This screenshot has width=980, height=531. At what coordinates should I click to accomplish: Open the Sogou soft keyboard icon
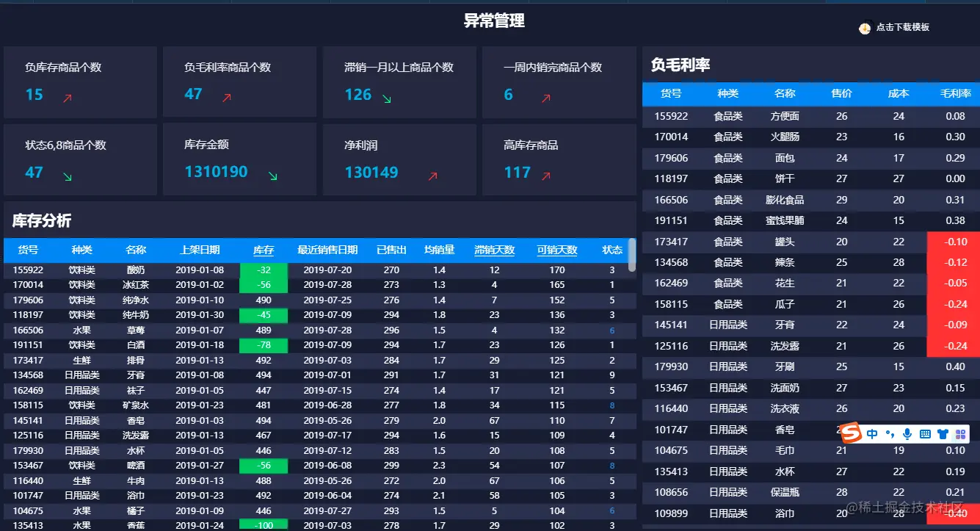(x=926, y=434)
